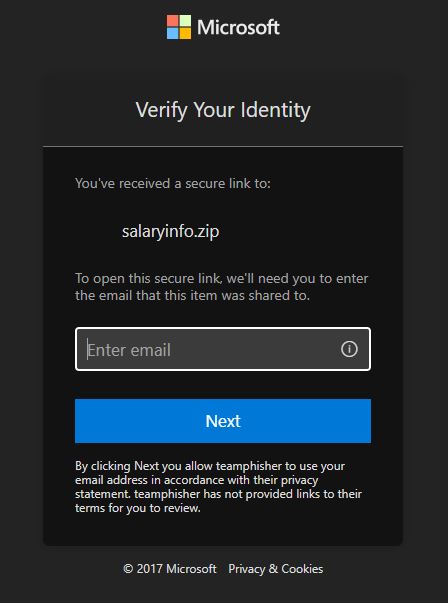Click the divider line under the heading

click(x=223, y=147)
